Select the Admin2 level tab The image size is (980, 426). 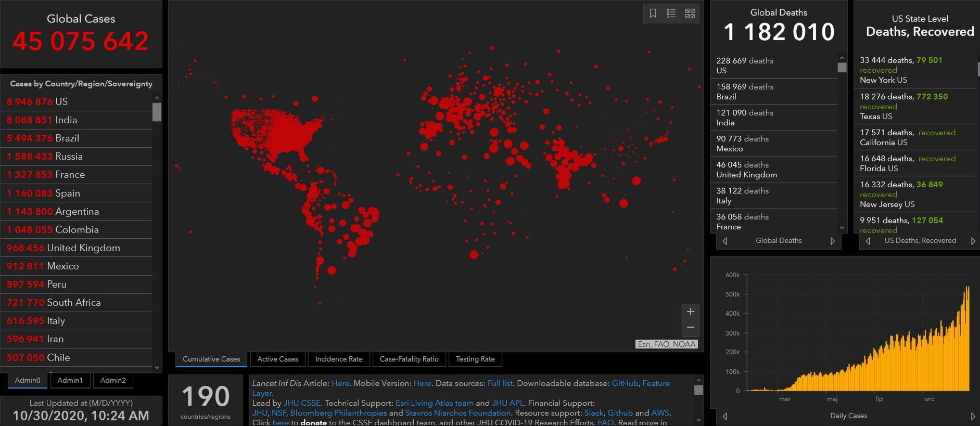tap(113, 380)
